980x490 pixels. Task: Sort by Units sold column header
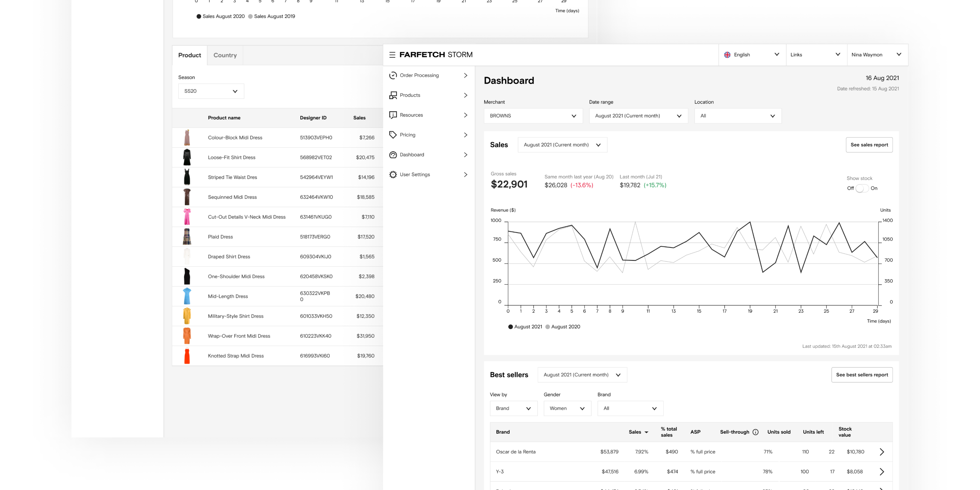pyautogui.click(x=779, y=432)
